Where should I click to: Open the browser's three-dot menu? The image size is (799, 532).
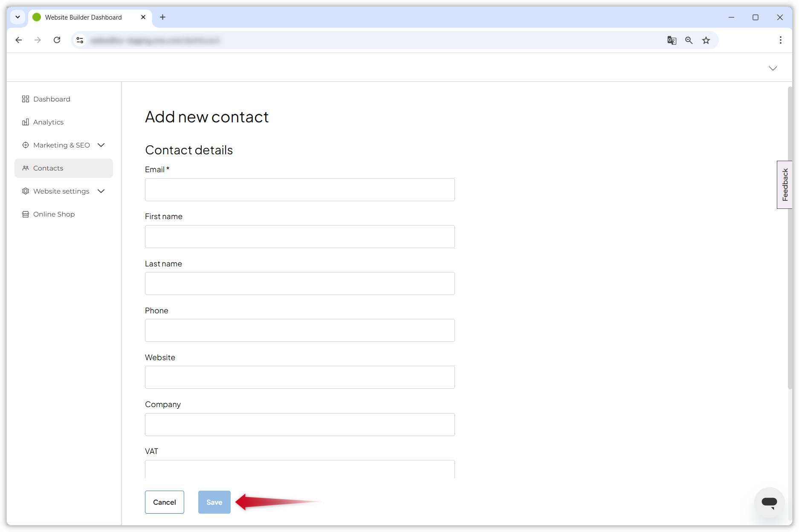780,40
